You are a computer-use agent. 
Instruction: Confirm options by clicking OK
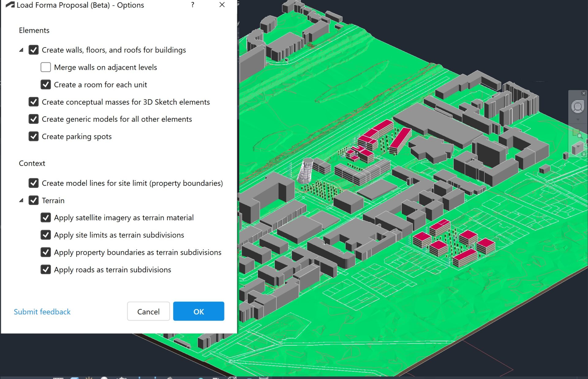[198, 311]
